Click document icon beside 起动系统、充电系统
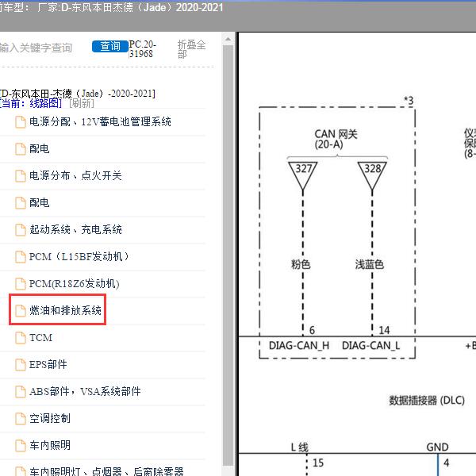 (x=21, y=230)
